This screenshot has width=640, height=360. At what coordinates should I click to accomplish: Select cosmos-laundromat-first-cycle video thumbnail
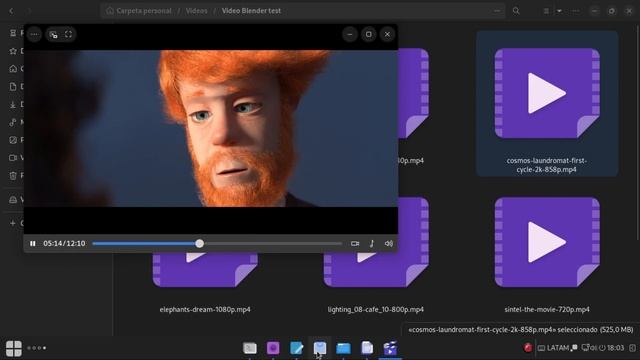click(547, 93)
